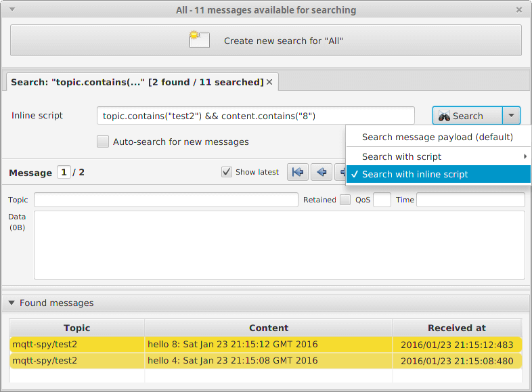The image size is (532, 392).
Task: Sort by the Received at column header
Action: click(457, 328)
